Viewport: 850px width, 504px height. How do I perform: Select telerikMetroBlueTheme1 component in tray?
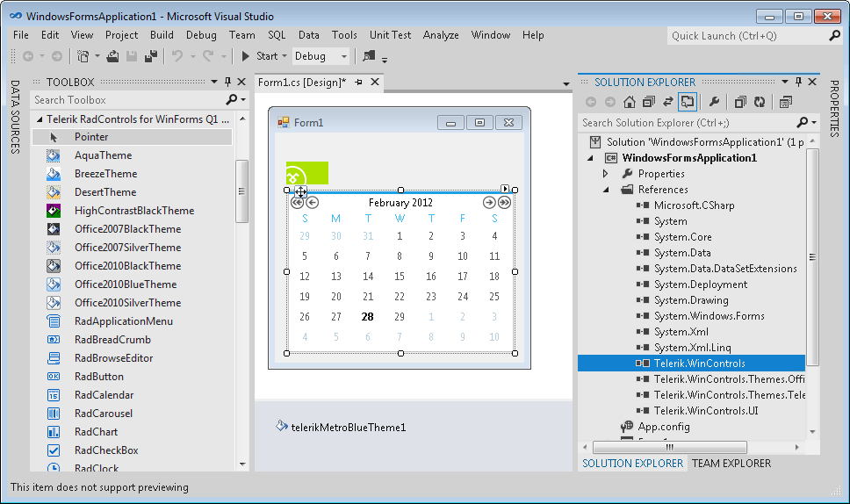point(341,427)
